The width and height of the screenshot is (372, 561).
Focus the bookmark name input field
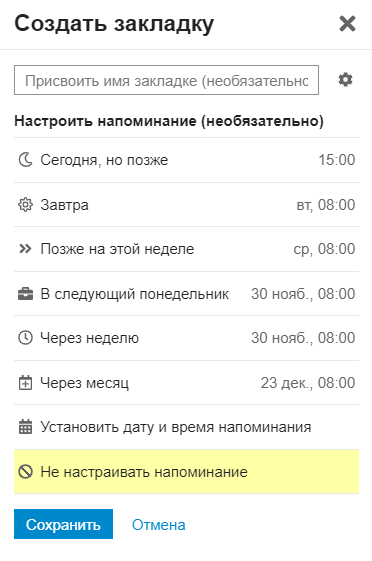pos(166,80)
